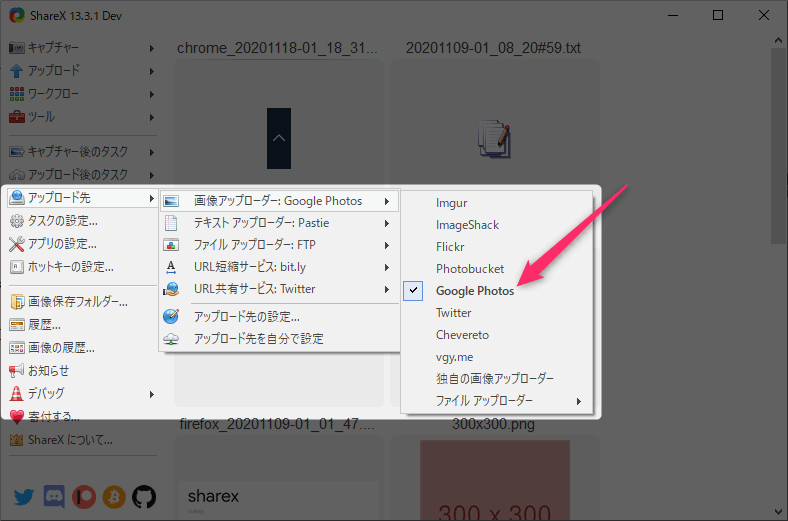Image resolution: width=788 pixels, height=521 pixels.
Task: Click the ホットキーの設定 key icon
Action: point(17,267)
